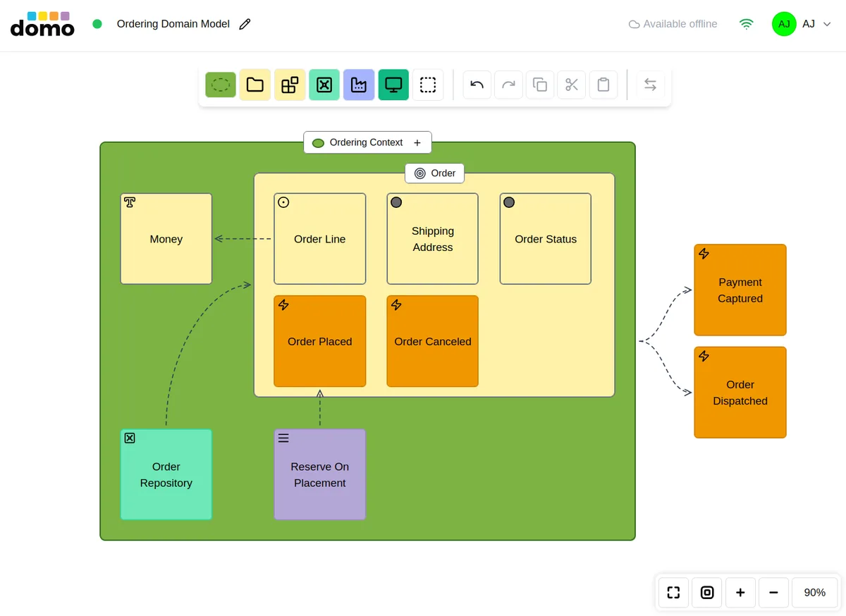Select the Ordering Context label

tap(367, 142)
